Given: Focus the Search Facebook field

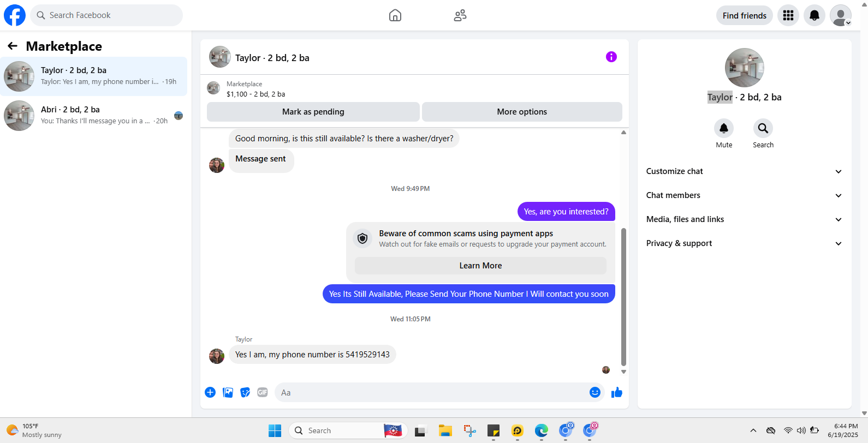Looking at the screenshot, I should (x=106, y=15).
